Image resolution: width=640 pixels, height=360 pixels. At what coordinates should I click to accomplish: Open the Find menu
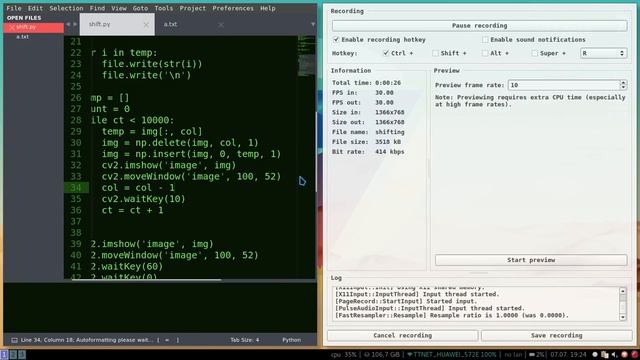(97, 8)
